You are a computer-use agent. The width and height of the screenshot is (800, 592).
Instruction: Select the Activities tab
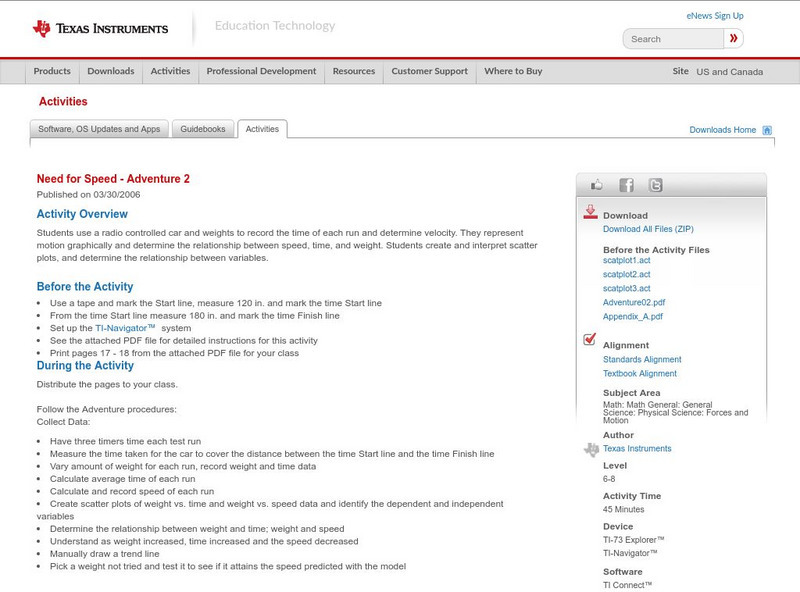pos(262,129)
